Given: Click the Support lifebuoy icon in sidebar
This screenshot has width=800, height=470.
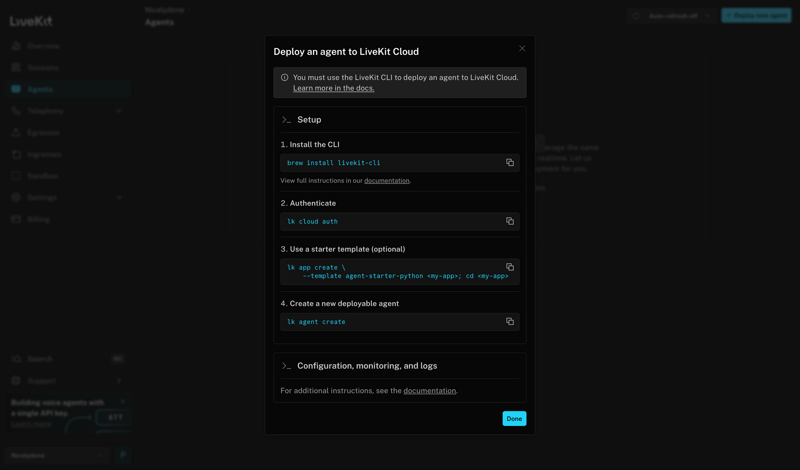Looking at the screenshot, I should [x=16, y=381].
